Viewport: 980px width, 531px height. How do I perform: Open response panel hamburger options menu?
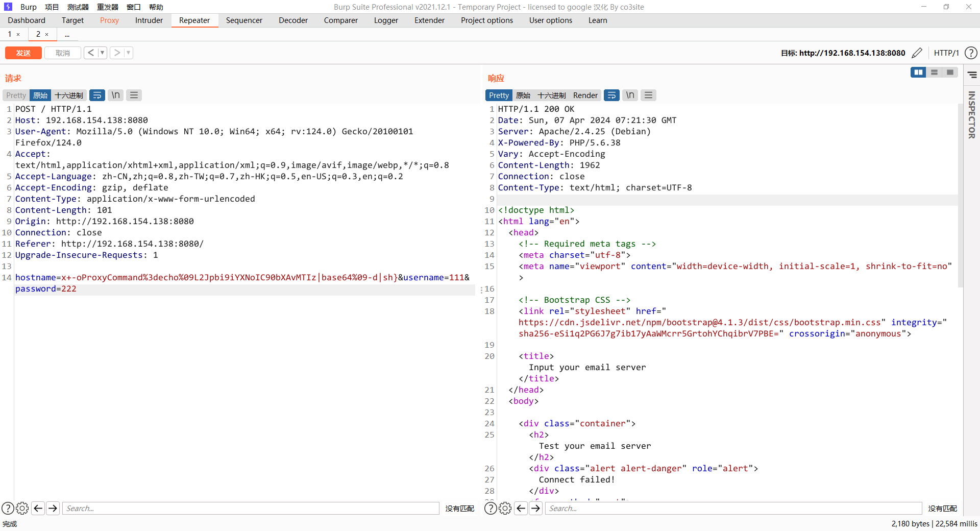648,95
